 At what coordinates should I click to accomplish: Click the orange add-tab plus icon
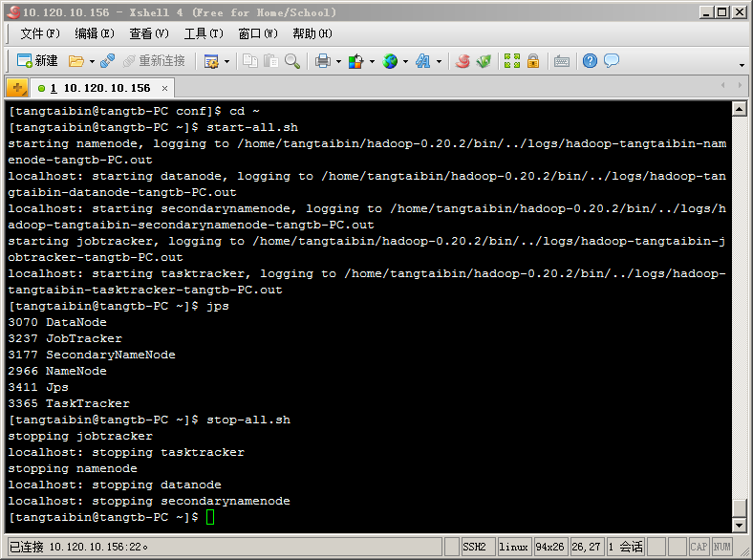(17, 88)
